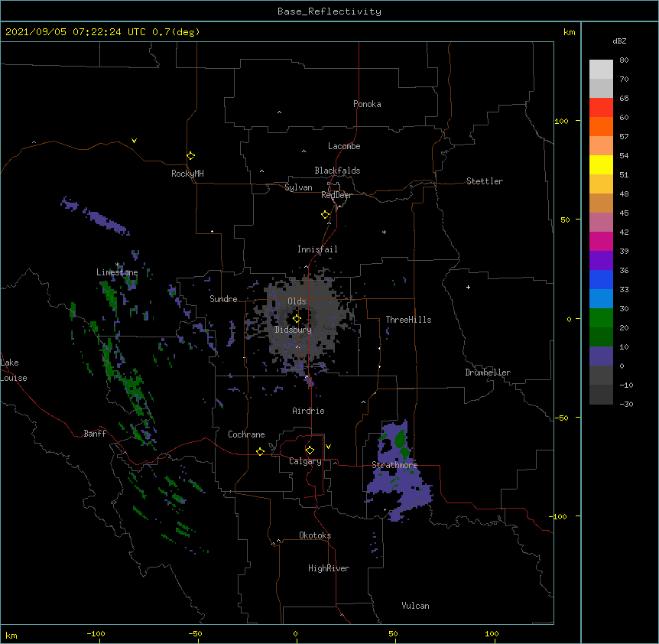The image size is (659, 644).
Task: Click the Strathmore city label
Action: [394, 465]
